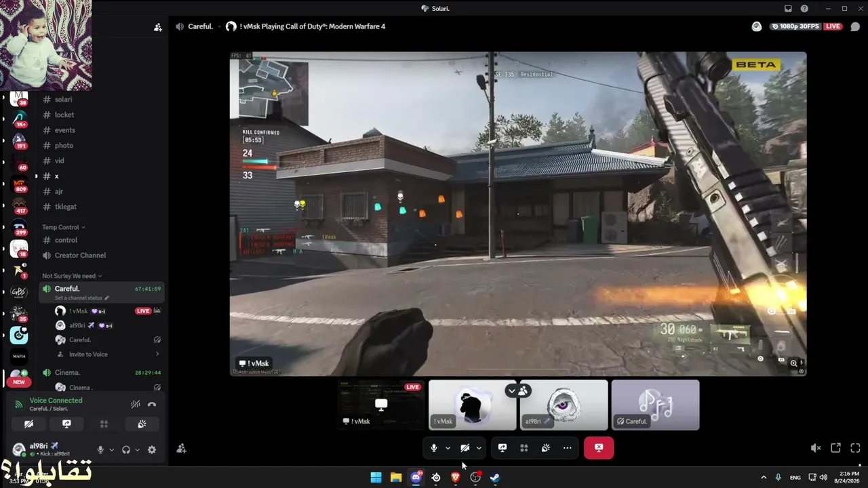The width and height of the screenshot is (868, 488).
Task: Show the chat panel for the call
Action: 855,26
